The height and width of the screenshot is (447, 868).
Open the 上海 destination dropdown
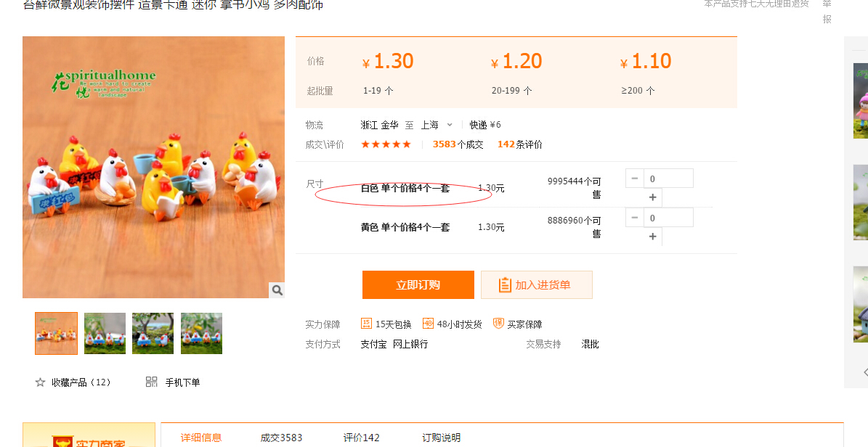tap(437, 125)
